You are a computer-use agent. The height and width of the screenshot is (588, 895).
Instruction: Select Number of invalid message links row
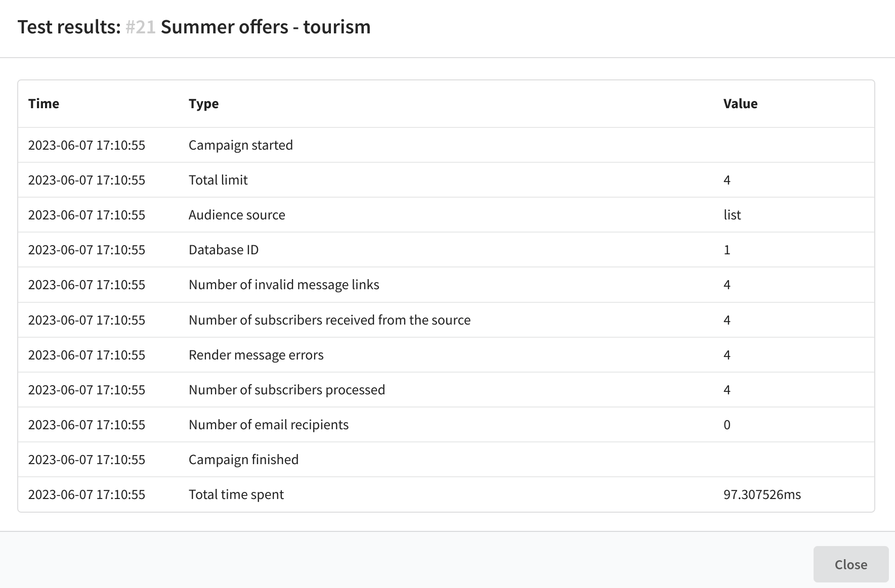(x=284, y=285)
